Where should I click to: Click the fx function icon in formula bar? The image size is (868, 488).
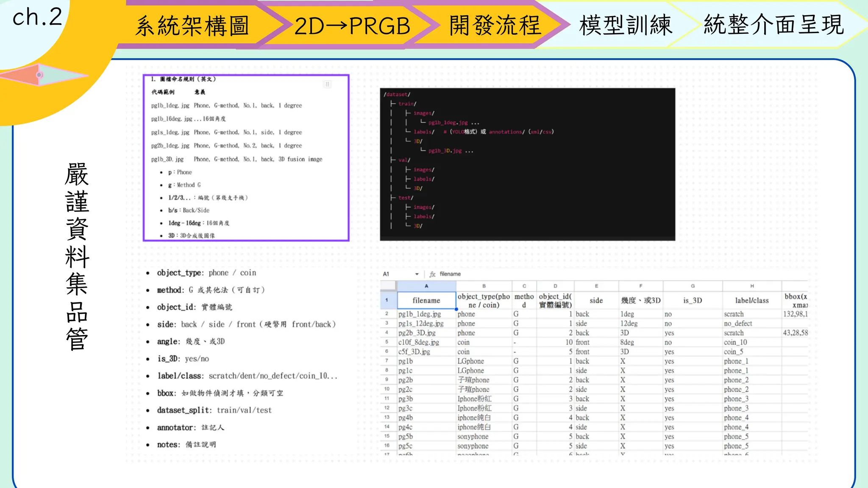coord(432,274)
